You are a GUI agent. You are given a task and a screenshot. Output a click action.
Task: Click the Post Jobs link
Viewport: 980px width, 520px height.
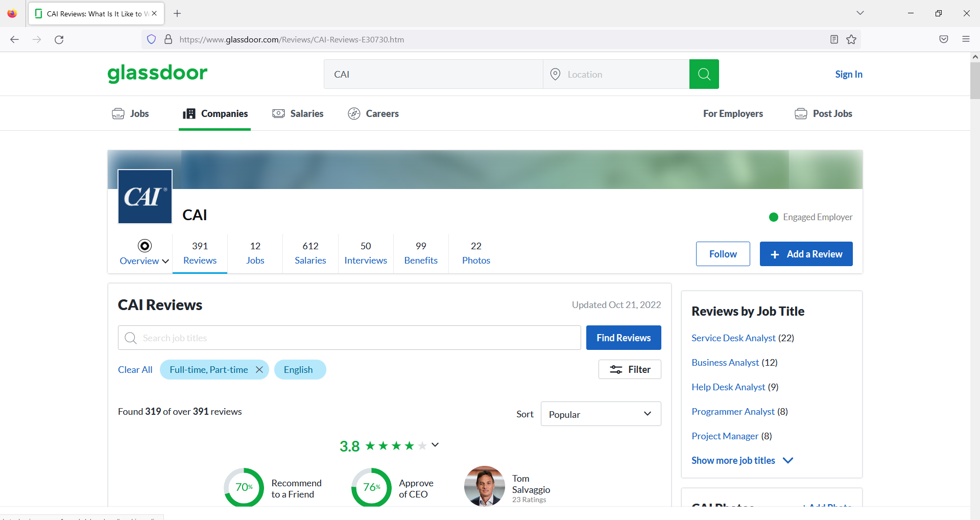pos(823,113)
